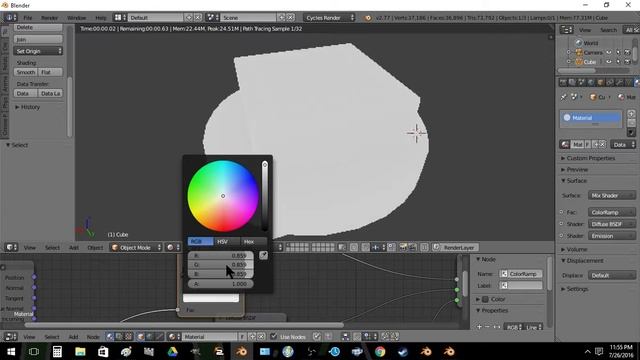
Task: Open the outliner Search menu
Action: click(608, 30)
